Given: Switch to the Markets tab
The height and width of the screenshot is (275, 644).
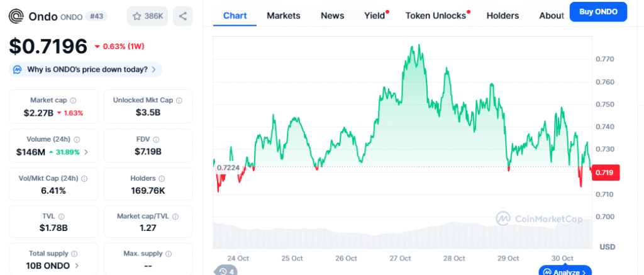Looking at the screenshot, I should (283, 15).
